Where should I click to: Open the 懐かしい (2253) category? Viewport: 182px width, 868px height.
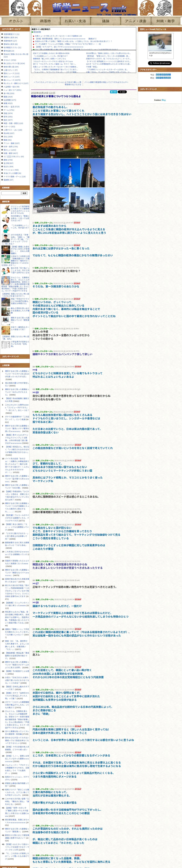click(x=10, y=150)
